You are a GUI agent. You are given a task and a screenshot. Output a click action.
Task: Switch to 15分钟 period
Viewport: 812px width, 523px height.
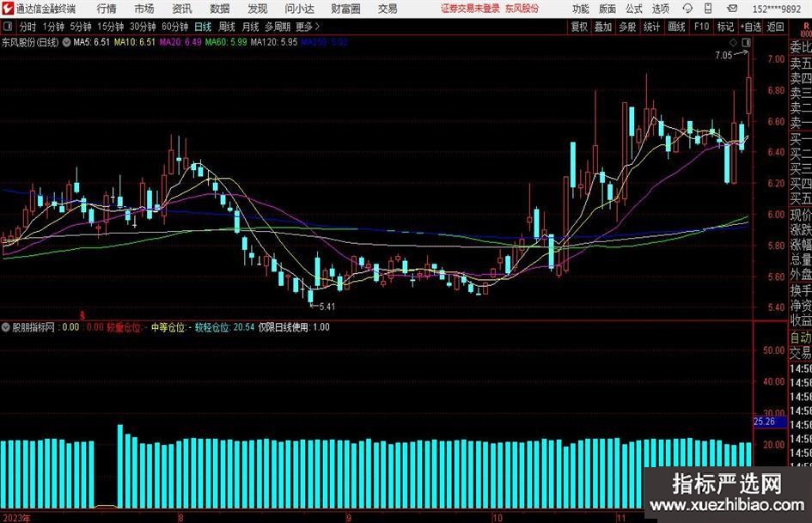(x=111, y=27)
